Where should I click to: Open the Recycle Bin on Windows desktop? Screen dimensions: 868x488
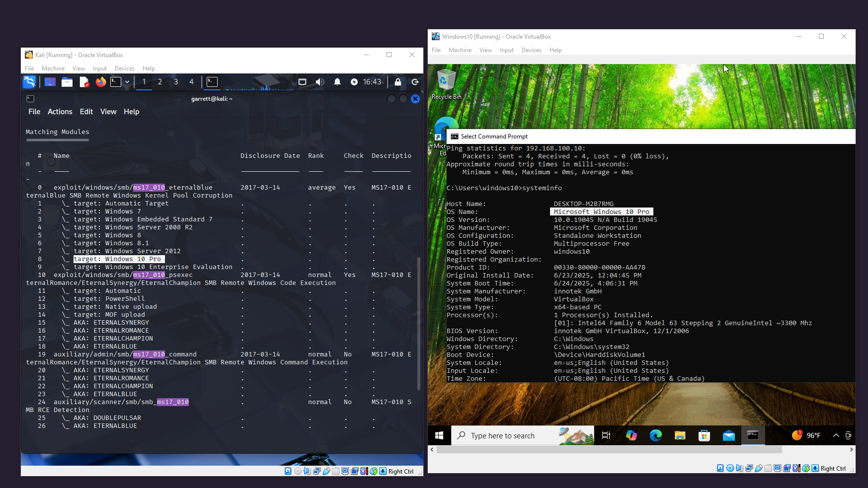446,84
